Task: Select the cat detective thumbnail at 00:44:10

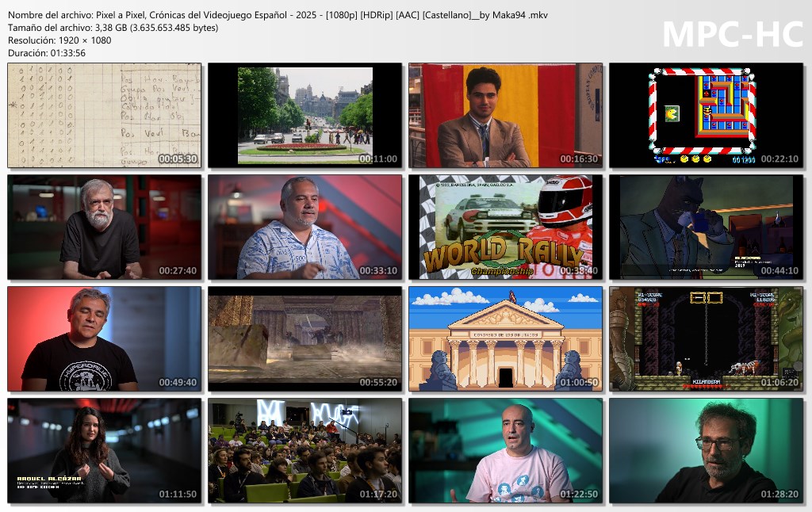Action: [x=706, y=227]
